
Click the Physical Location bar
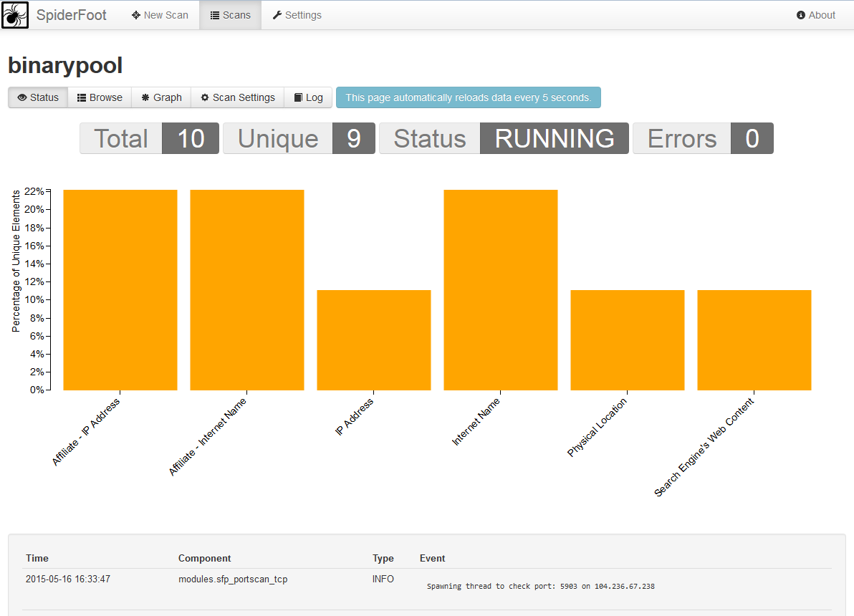628,340
